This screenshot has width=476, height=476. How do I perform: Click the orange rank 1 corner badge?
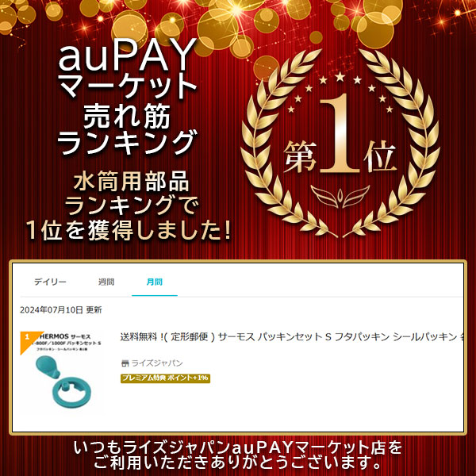[27, 340]
